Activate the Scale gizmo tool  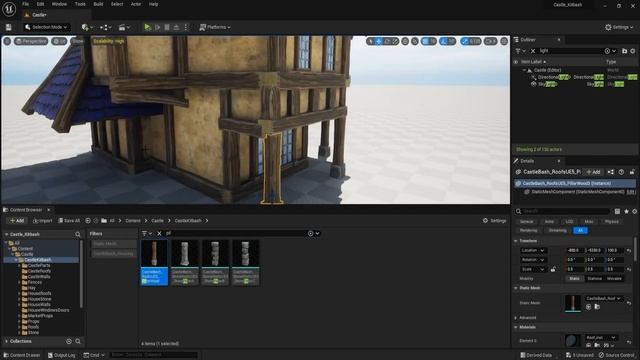395,41
